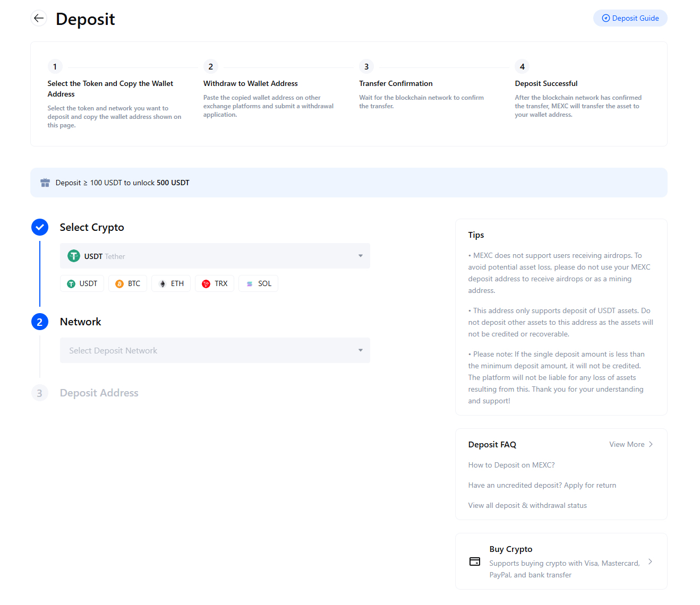Image resolution: width=700 pixels, height=605 pixels.
Task: Select the BTC token option
Action: (127, 283)
